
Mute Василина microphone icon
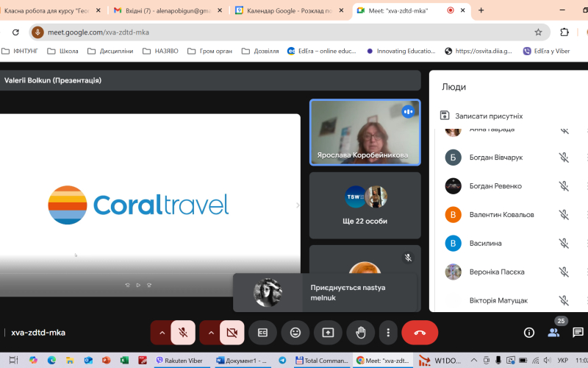(564, 244)
